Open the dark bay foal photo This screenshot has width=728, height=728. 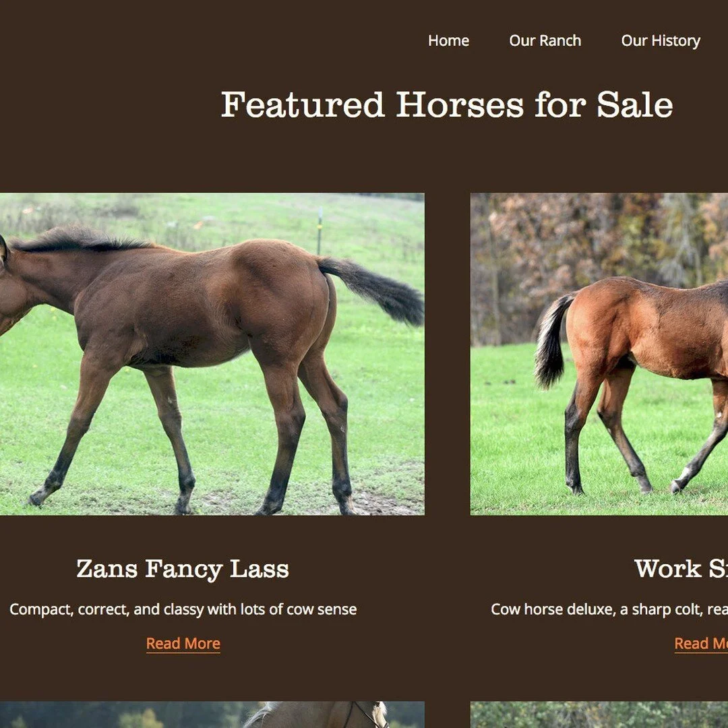212,354
